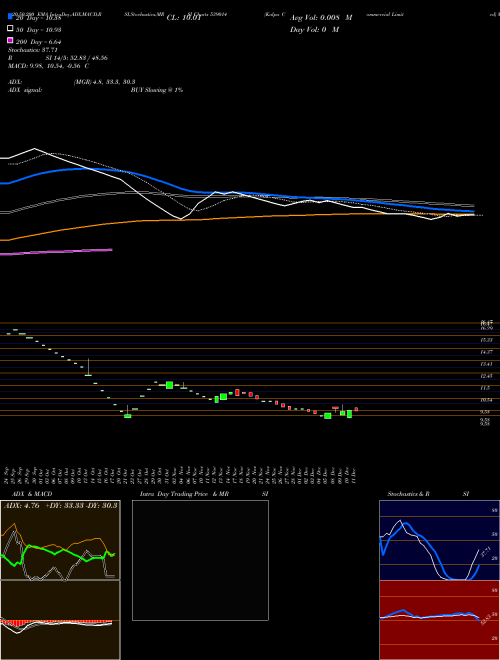
Task: Click the 'ADX signal:' label
Action: tap(25, 90)
